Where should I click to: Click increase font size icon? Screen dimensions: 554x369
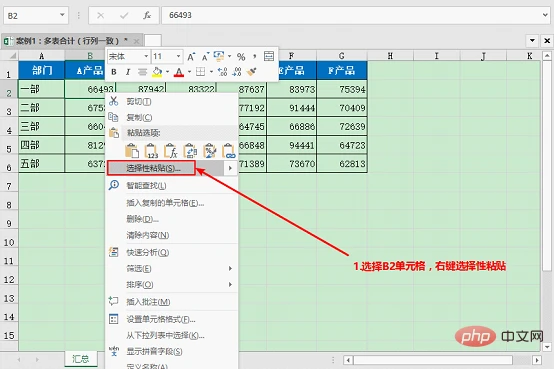[191, 57]
